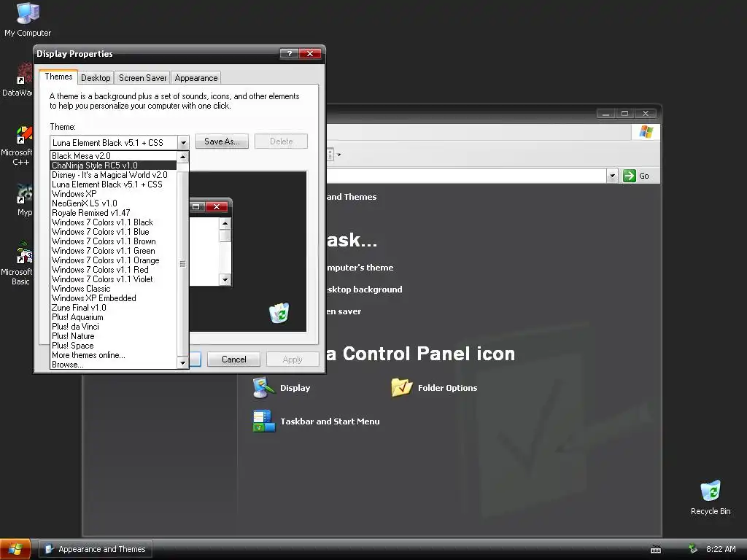Screen dimensions: 747x560
Task: Pick the Plus! Aquarium theme
Action: click(x=113, y=317)
